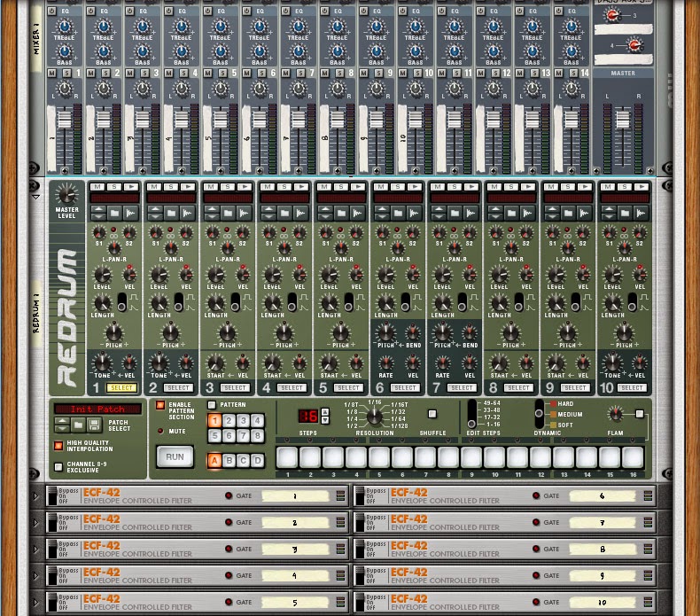Mute mixer channel 3
Screen dimensions: 700x616
[x=130, y=73]
